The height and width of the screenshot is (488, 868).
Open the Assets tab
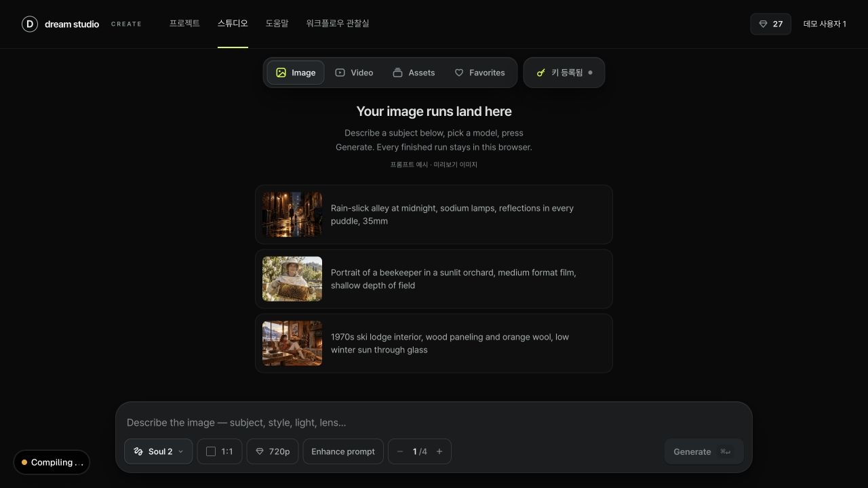(414, 73)
